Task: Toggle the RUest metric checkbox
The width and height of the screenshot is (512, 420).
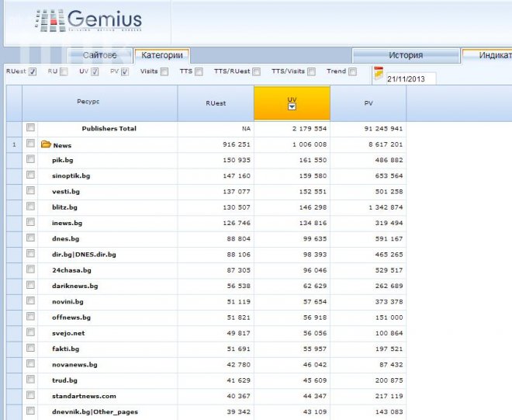Action: coord(33,72)
